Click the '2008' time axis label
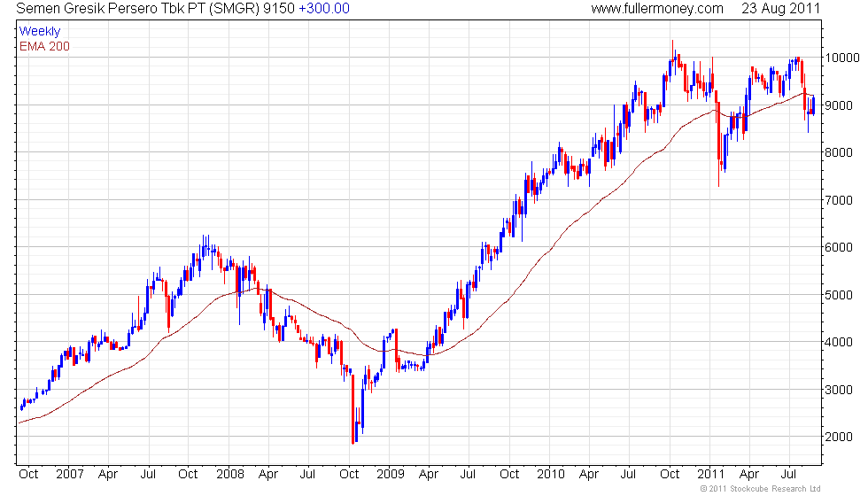868x496 pixels. click(230, 475)
